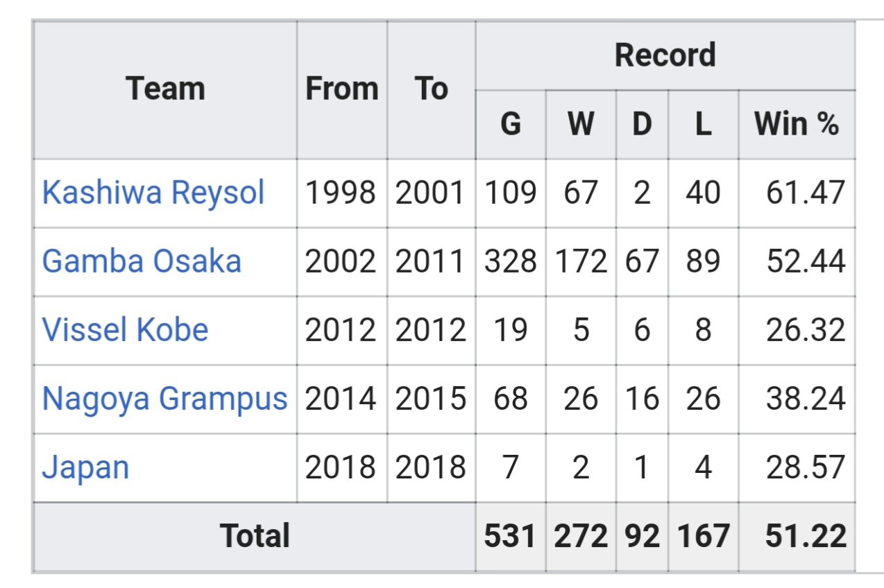Click the W wins column header
This screenshot has height=588, width=884.
click(x=581, y=125)
